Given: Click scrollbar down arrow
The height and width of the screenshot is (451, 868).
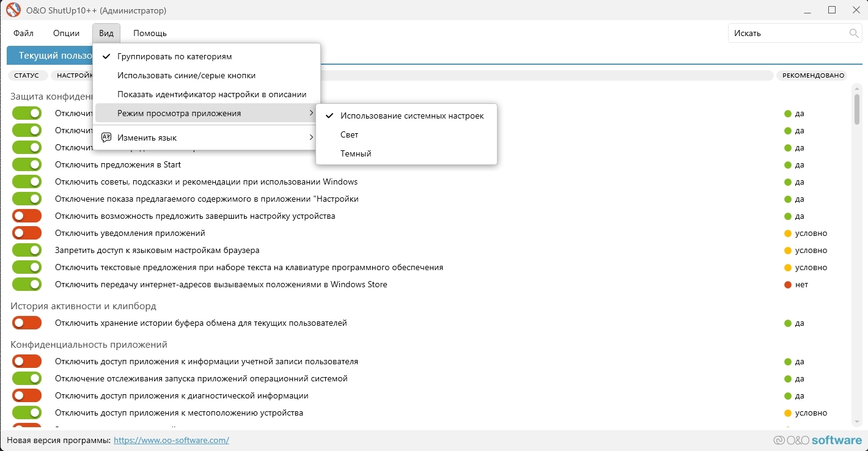Looking at the screenshot, I should coord(856,422).
